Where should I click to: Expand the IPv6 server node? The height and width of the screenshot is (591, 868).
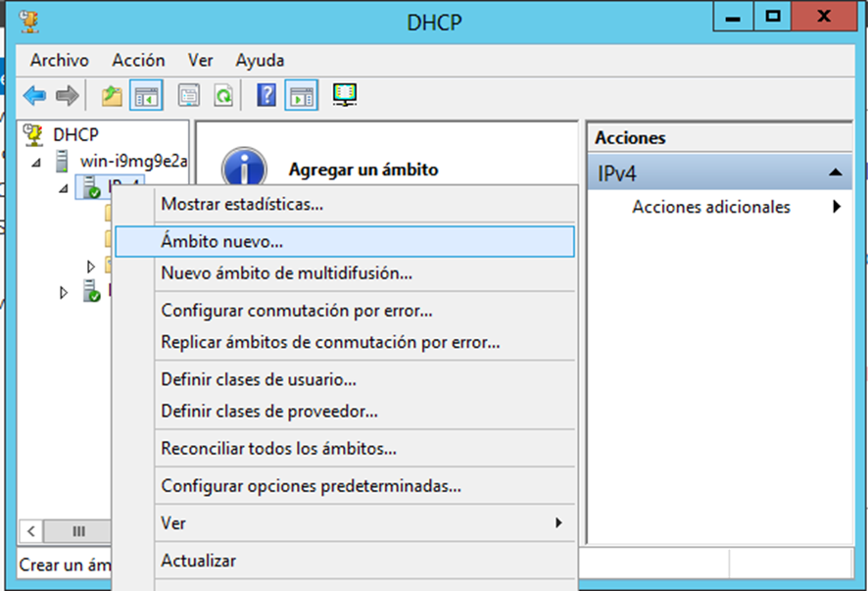coord(65,292)
